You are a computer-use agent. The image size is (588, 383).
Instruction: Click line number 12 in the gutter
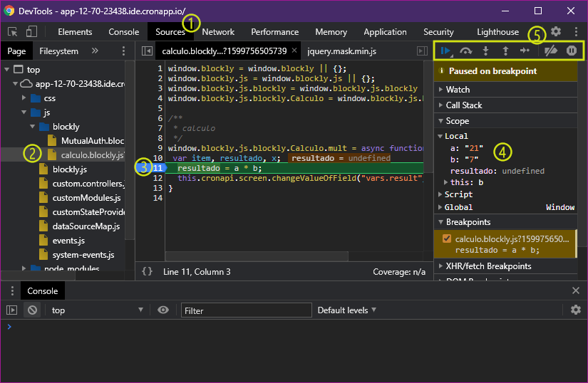point(158,178)
